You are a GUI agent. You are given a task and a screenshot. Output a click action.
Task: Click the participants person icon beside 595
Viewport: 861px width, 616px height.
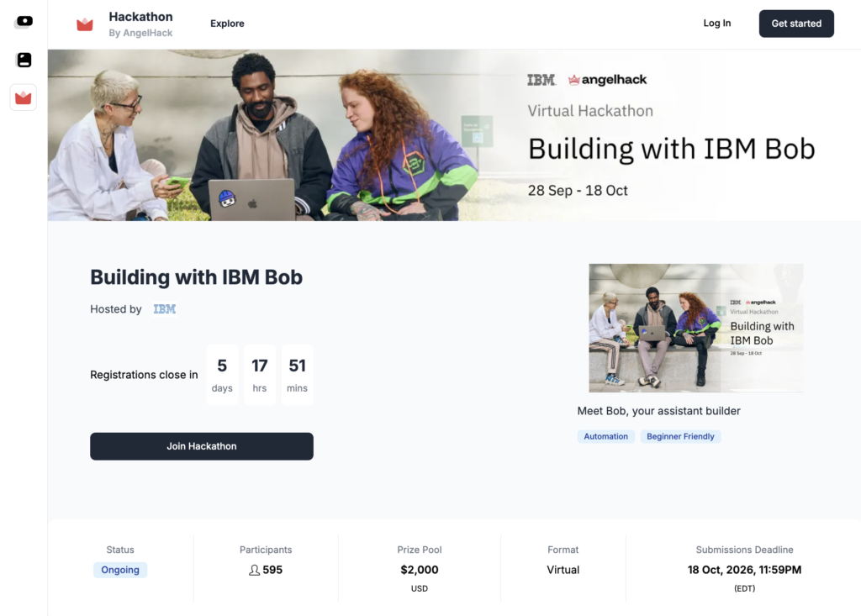click(254, 570)
